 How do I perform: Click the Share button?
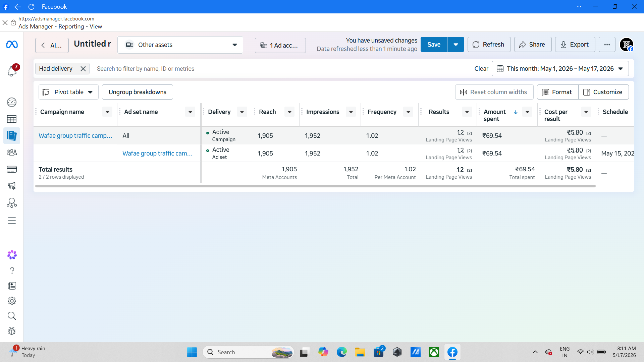pyautogui.click(x=533, y=45)
